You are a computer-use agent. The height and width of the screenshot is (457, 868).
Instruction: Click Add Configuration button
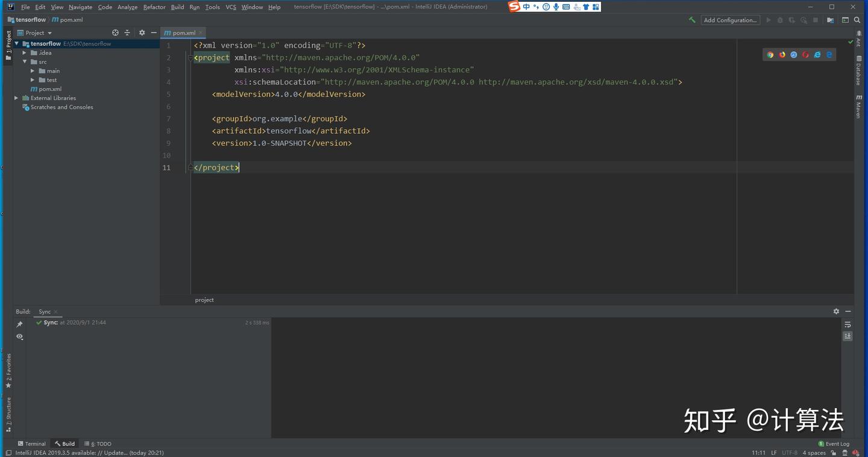click(x=730, y=20)
